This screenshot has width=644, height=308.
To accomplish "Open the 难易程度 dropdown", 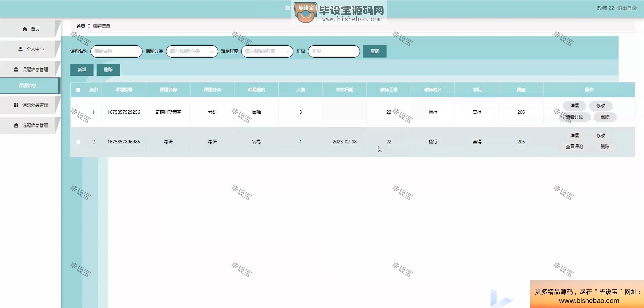I will click(267, 51).
